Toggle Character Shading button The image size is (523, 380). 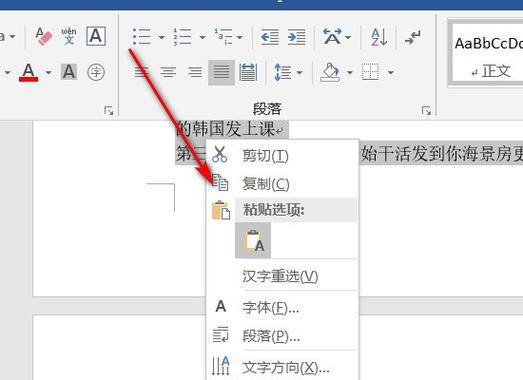[69, 72]
